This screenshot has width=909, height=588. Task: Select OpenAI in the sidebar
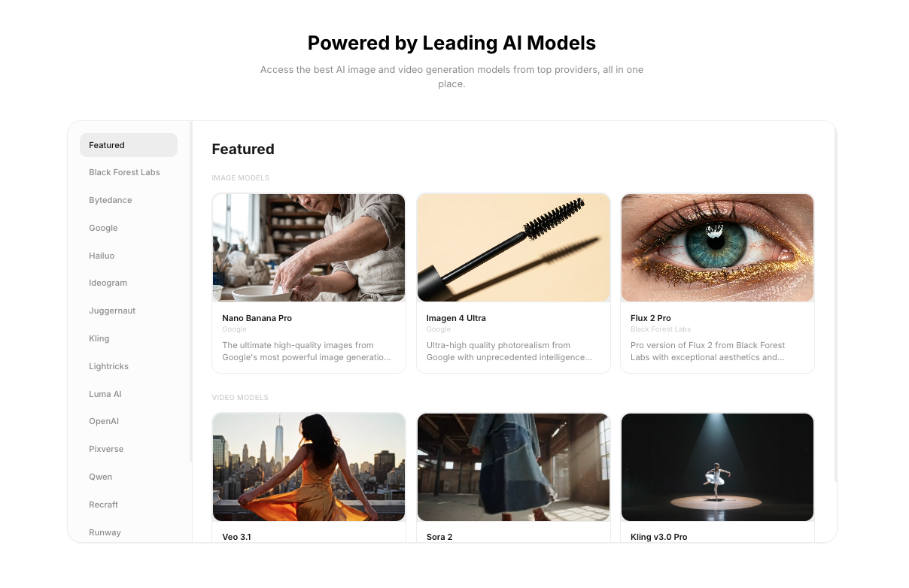(129, 421)
